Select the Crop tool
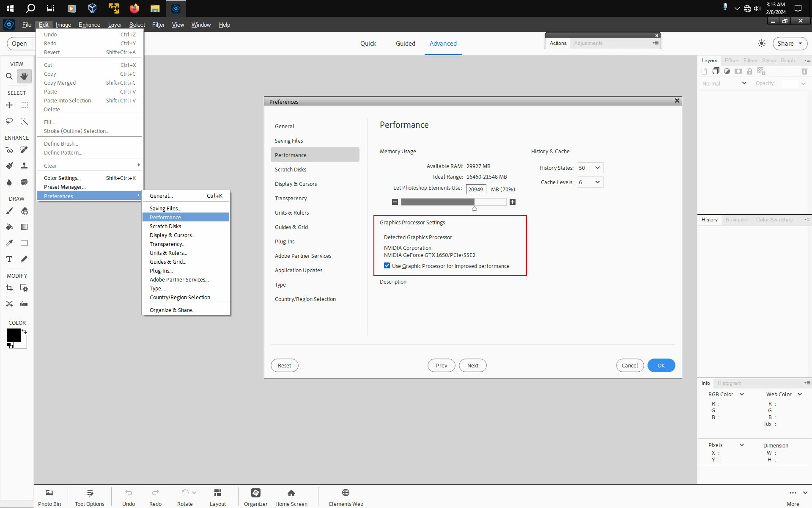The image size is (812, 508). (x=9, y=288)
